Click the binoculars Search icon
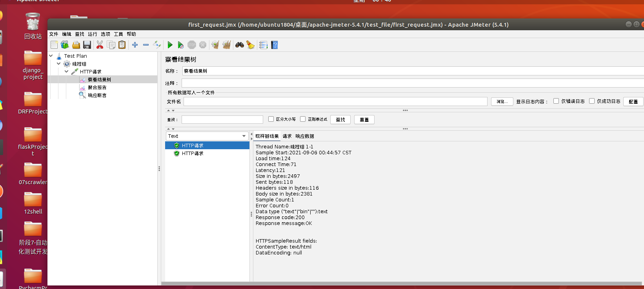The height and width of the screenshot is (289, 644). 239,45
